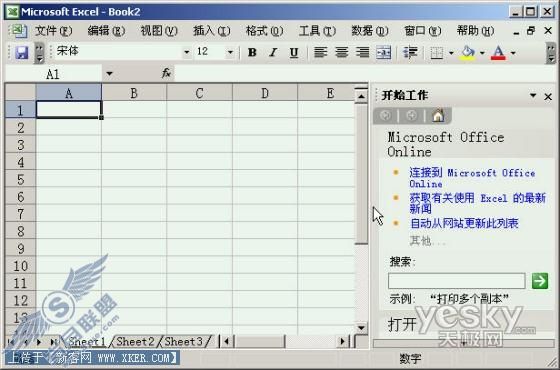560x370 pixels.
Task: Click next sheet navigation arrow
Action: click(39, 342)
